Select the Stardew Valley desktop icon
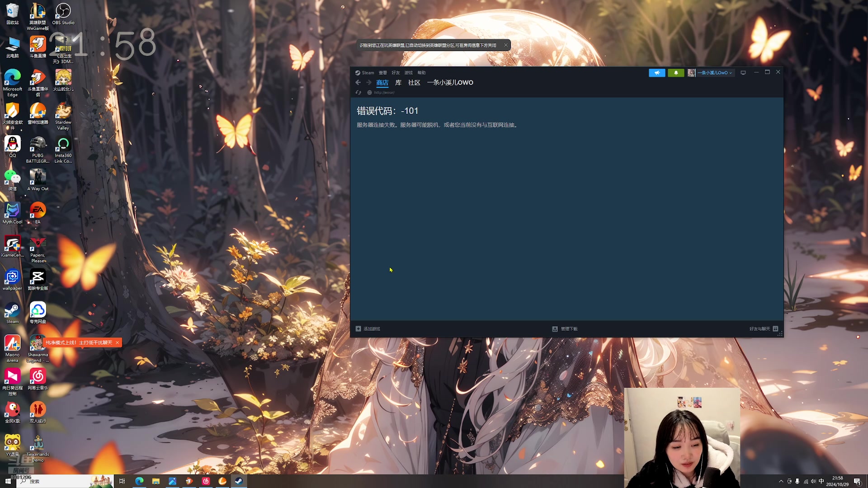This screenshot has width=868, height=488. [x=63, y=116]
